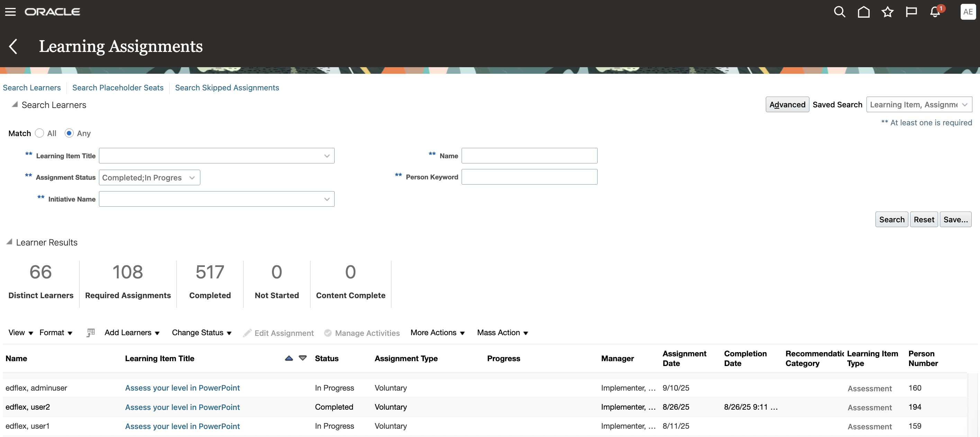Screen dimensions: 980x437
Task: Go to Home via house icon
Action: click(864, 12)
